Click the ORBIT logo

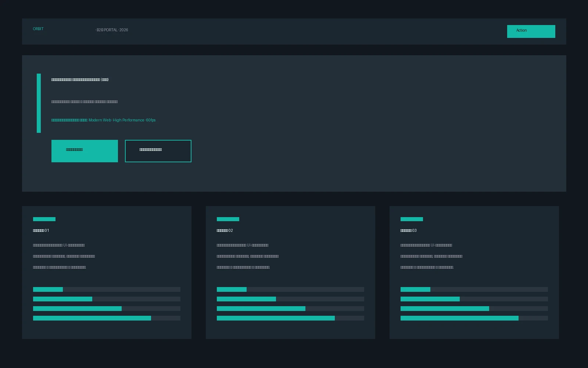tap(38, 29)
